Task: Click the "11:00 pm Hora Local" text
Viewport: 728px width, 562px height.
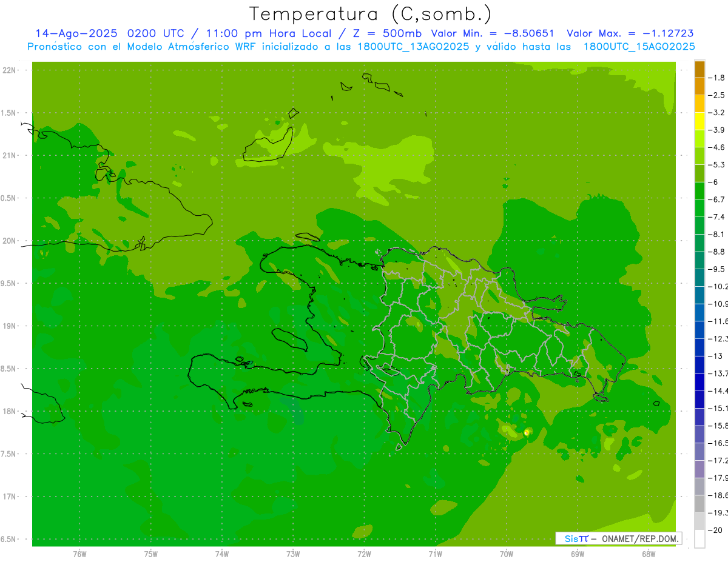Action: click(269, 34)
